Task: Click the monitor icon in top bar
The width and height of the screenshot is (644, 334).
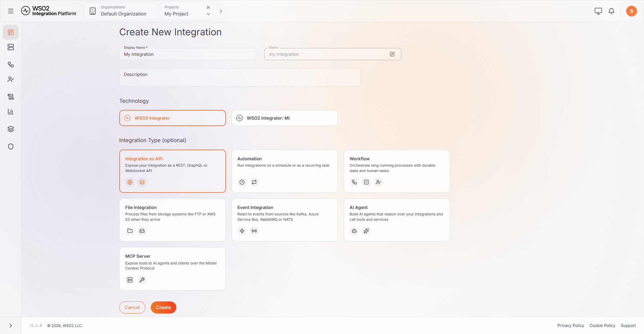Action: pos(598,11)
